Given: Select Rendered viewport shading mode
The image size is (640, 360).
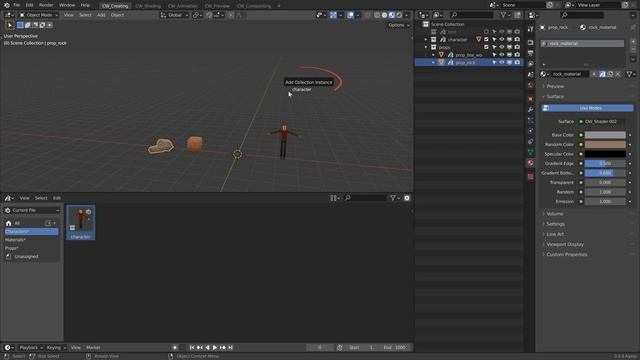Looking at the screenshot, I should tap(399, 15).
